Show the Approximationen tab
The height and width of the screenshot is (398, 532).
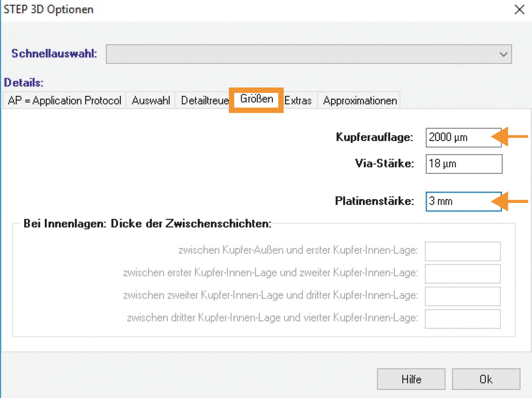pos(360,100)
